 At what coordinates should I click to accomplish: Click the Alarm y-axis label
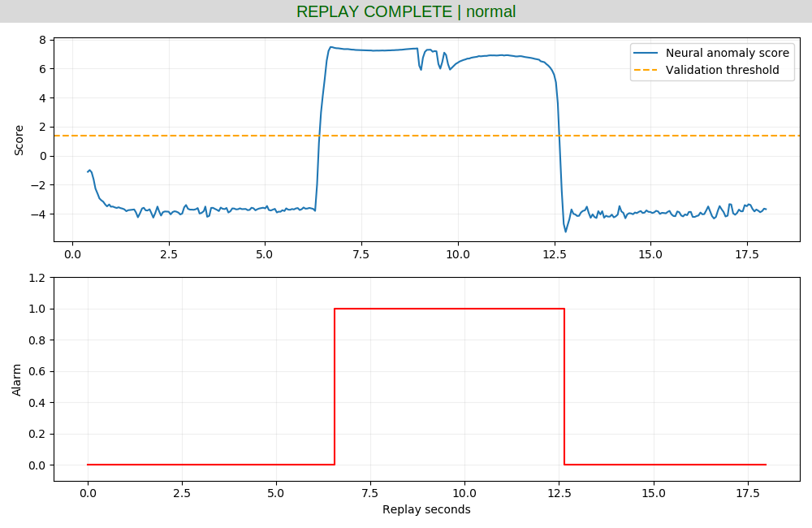16,380
